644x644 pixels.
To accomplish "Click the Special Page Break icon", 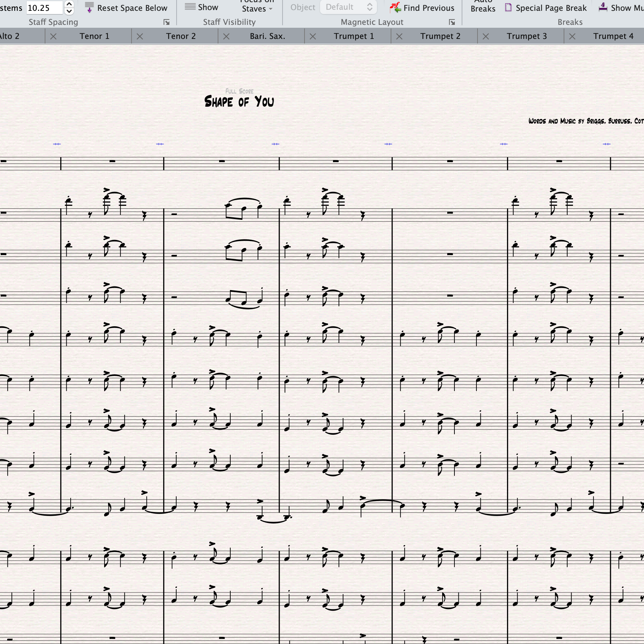I will click(x=508, y=8).
